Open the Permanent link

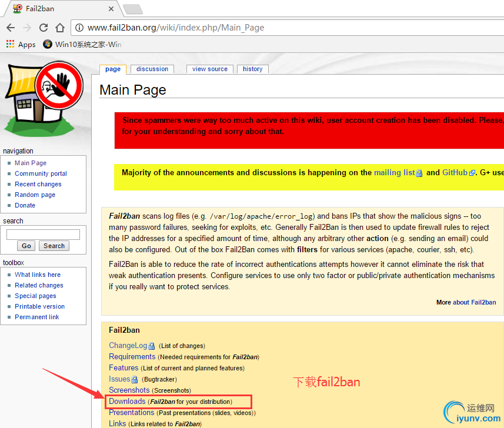tap(37, 317)
